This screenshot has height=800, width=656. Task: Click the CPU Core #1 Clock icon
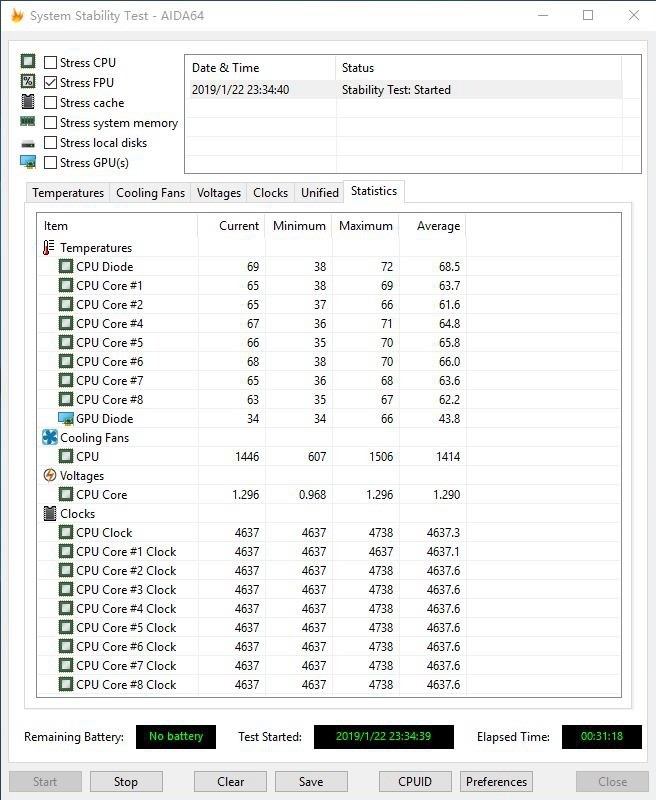point(66,552)
